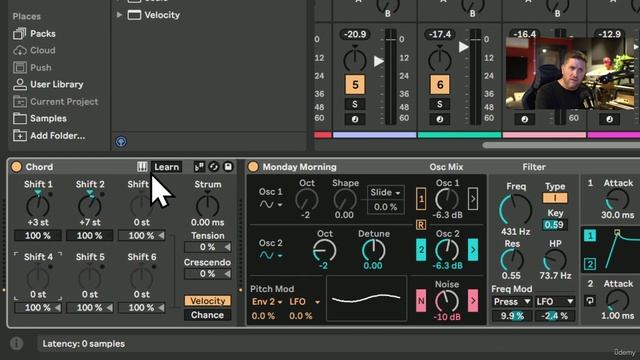
Task: Click the track 5 volume -20.9 value
Action: pyautogui.click(x=355, y=34)
